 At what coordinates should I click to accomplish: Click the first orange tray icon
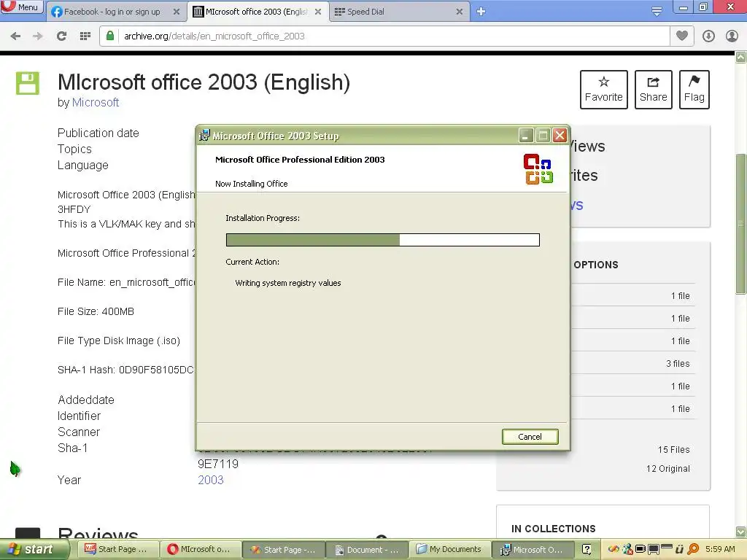(614, 550)
